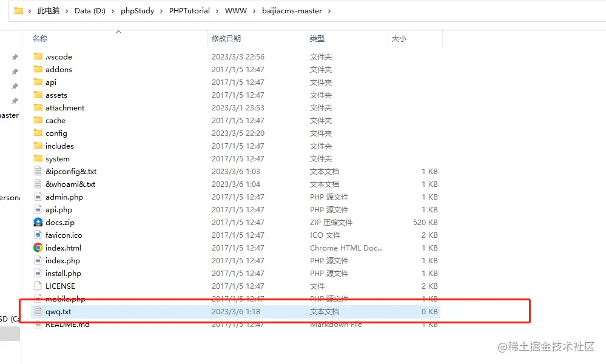The image size is (606, 364).
Task: Click the ZIP 压缩文件 type cell
Action: [x=331, y=222]
